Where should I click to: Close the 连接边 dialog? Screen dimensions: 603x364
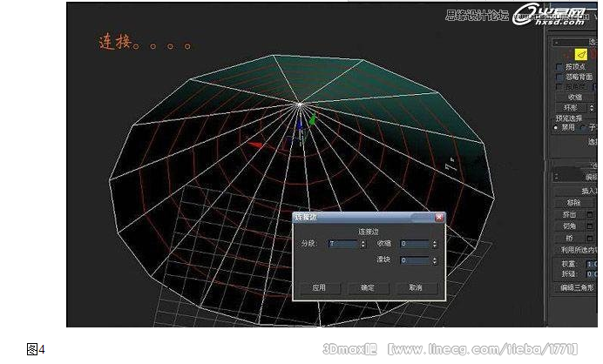[439, 217]
